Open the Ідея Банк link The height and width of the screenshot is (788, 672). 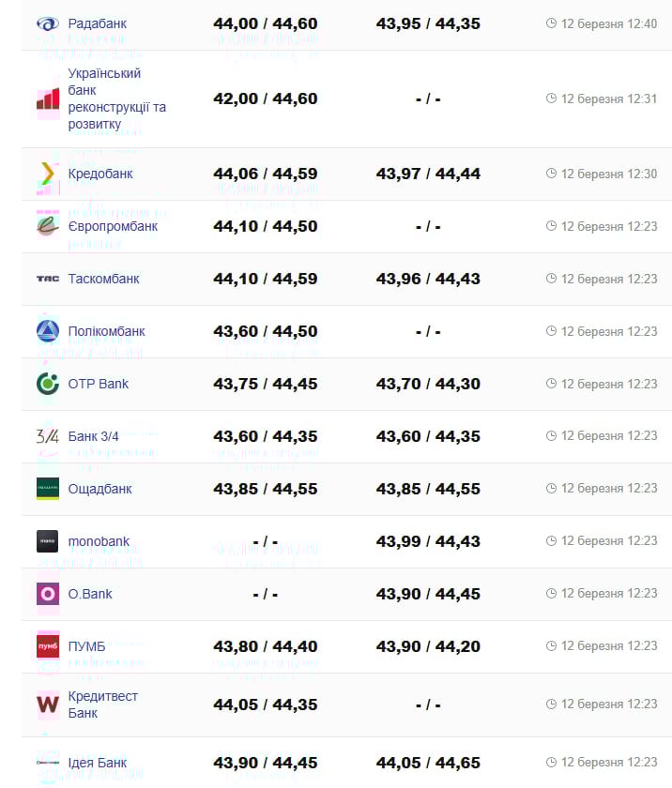[x=98, y=763]
